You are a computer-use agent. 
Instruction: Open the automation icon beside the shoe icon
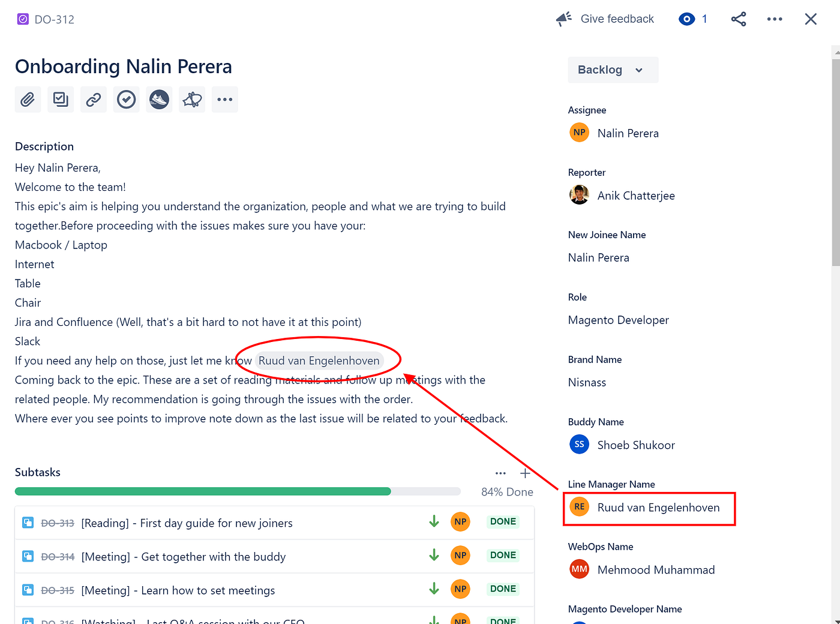pos(191,99)
